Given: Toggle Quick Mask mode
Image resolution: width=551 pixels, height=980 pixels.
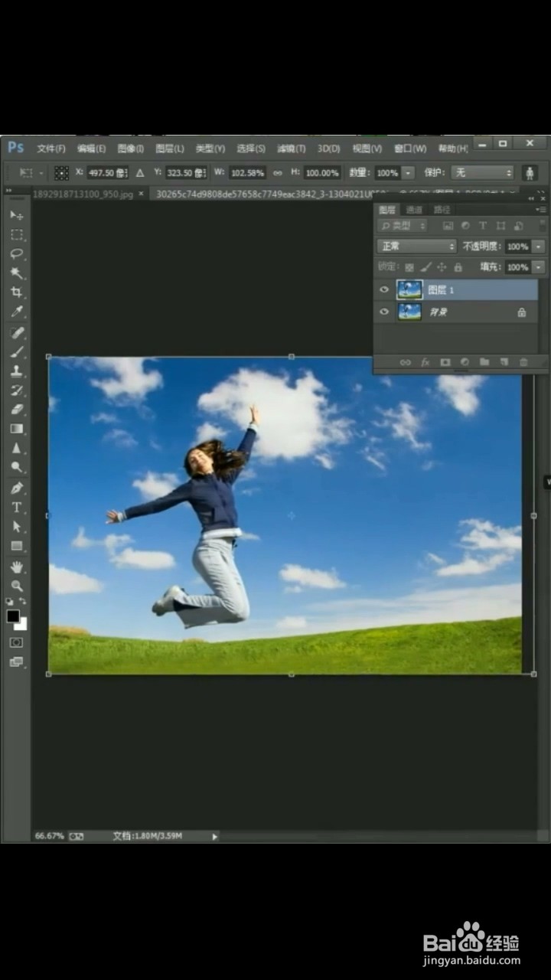Looking at the screenshot, I should coord(16,642).
